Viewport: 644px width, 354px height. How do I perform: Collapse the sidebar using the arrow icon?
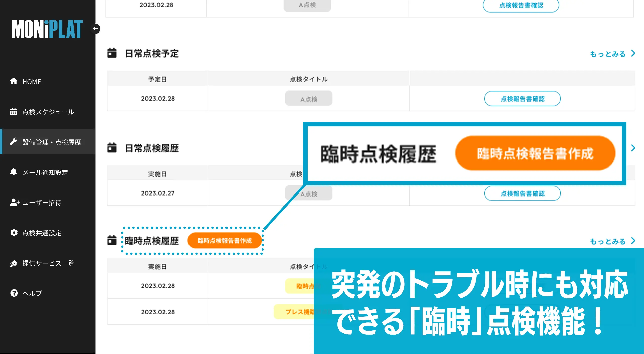96,29
